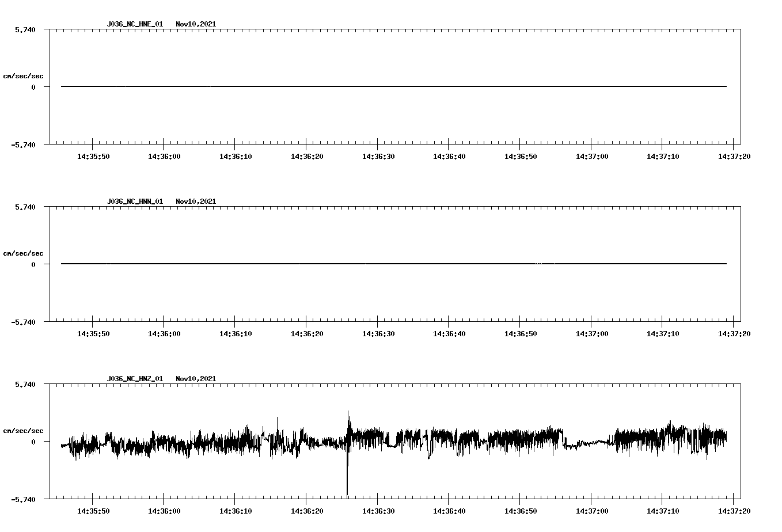
Task: Click the flat HNE trace line
Action: [393, 86]
